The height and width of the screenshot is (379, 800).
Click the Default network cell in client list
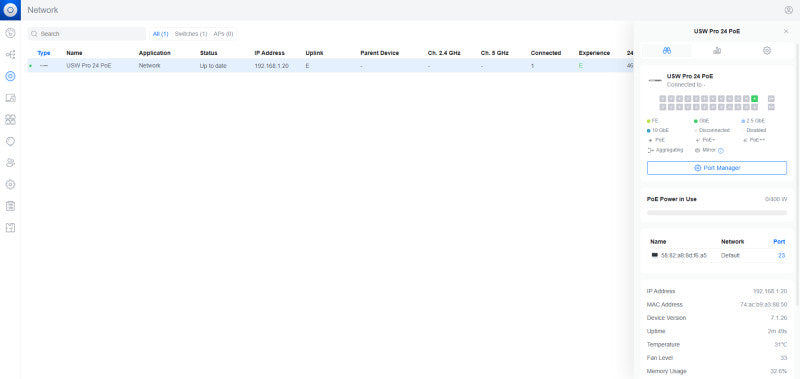[x=730, y=255]
